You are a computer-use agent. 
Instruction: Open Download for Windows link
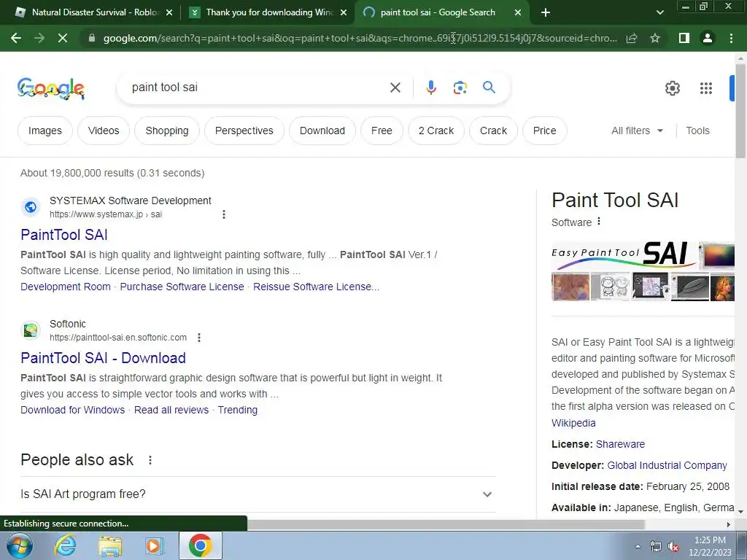[x=72, y=410]
